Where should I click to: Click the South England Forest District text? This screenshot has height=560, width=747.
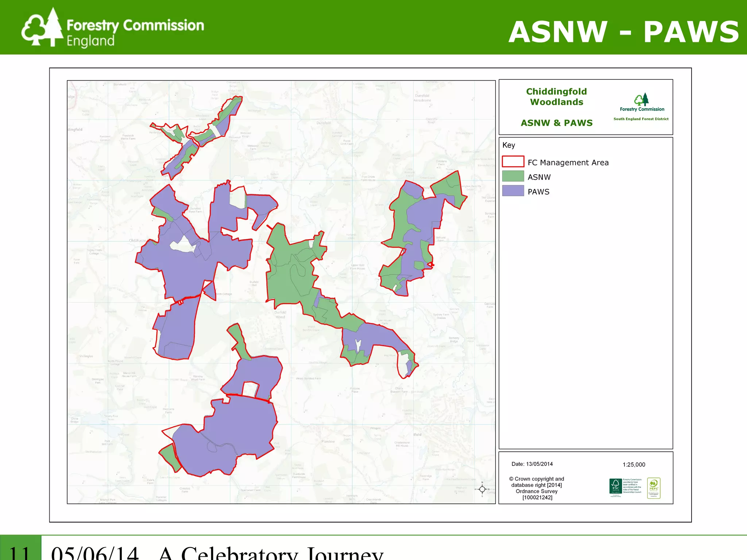640,119
